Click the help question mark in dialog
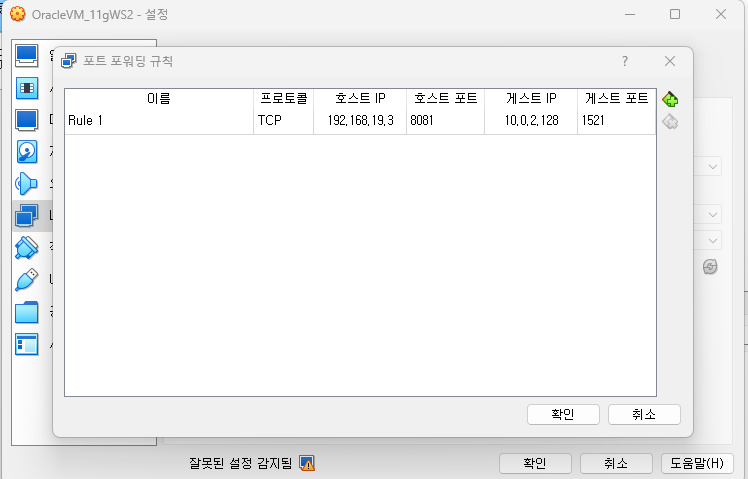748x479 pixels. click(625, 61)
